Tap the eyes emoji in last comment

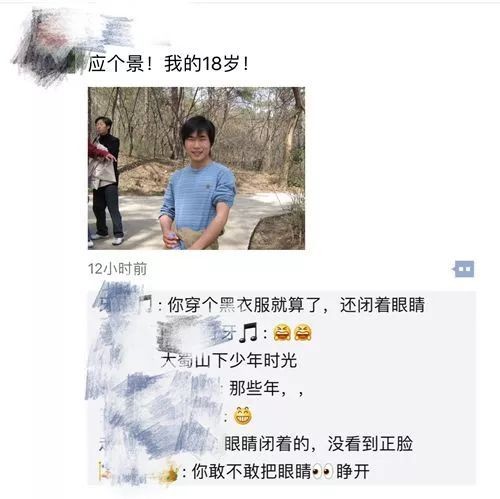tap(323, 472)
